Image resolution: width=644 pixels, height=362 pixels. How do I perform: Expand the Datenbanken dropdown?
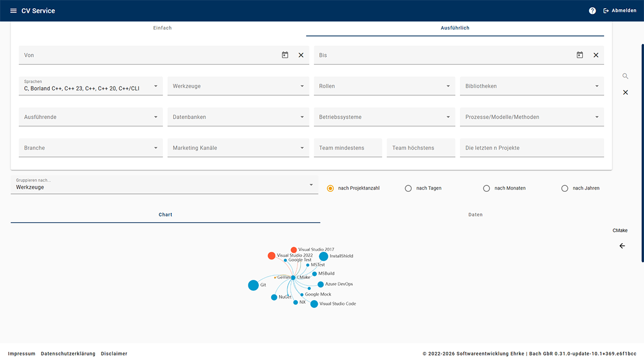[238, 117]
